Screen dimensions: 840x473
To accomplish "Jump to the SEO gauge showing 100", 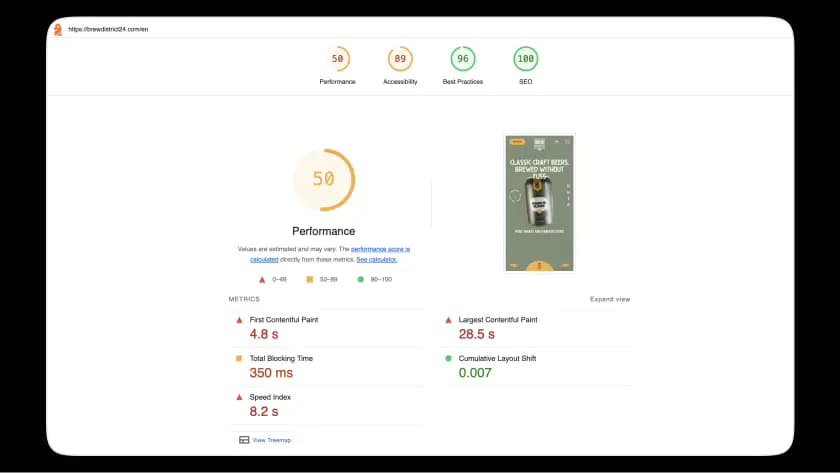I will tap(526, 59).
